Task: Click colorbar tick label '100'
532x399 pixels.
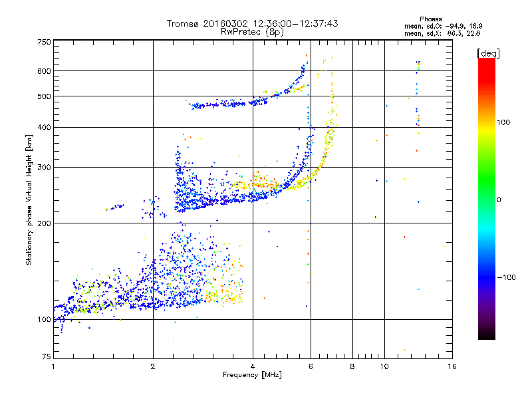Action: [503, 122]
